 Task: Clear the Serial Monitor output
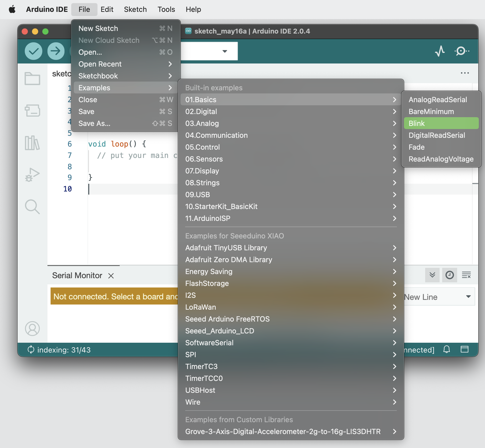point(466,275)
